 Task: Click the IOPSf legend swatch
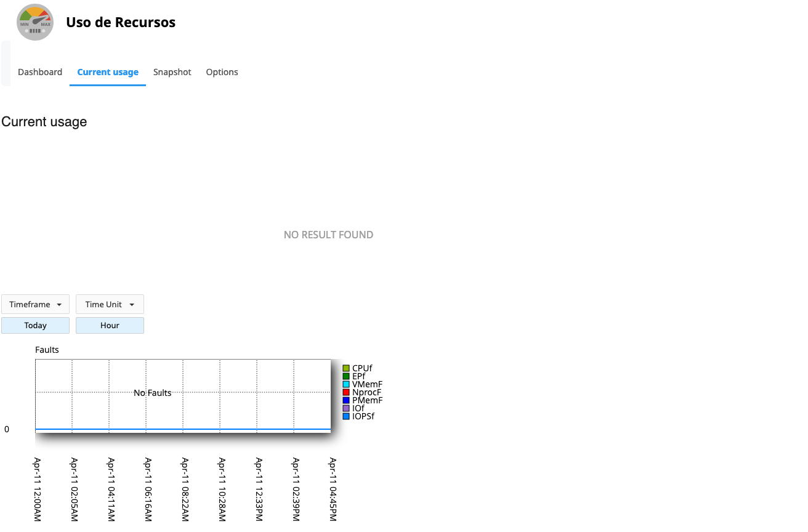(346, 416)
